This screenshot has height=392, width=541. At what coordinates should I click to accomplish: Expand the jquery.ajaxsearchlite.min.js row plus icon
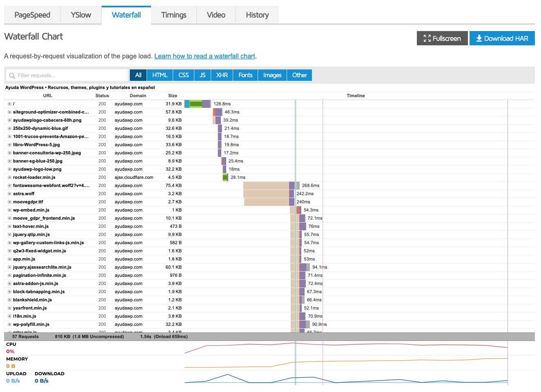pos(9,267)
